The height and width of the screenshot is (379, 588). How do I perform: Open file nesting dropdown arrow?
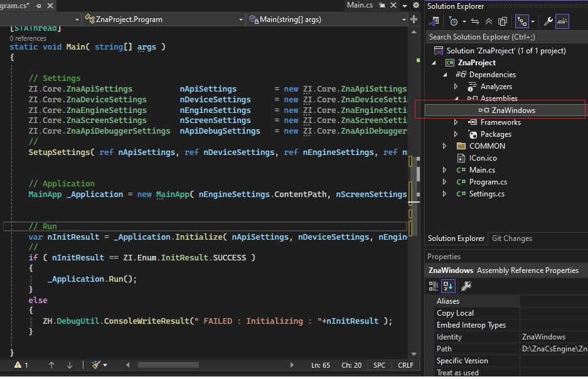pos(533,21)
